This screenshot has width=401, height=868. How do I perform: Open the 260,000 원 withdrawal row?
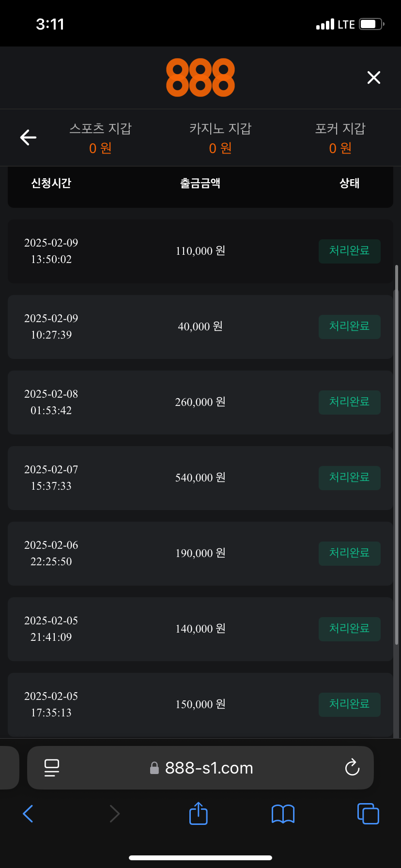pos(200,402)
